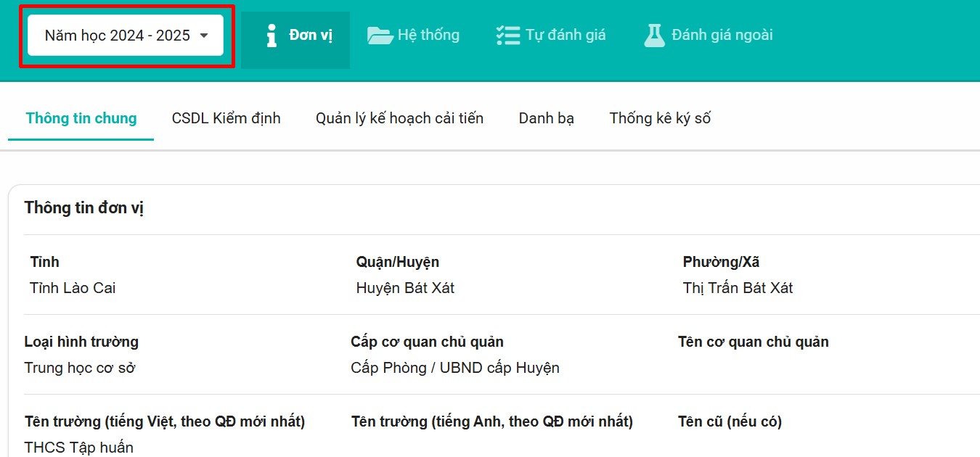The height and width of the screenshot is (457, 980).
Task: Switch to the Thông tin chung tab
Action: click(81, 118)
